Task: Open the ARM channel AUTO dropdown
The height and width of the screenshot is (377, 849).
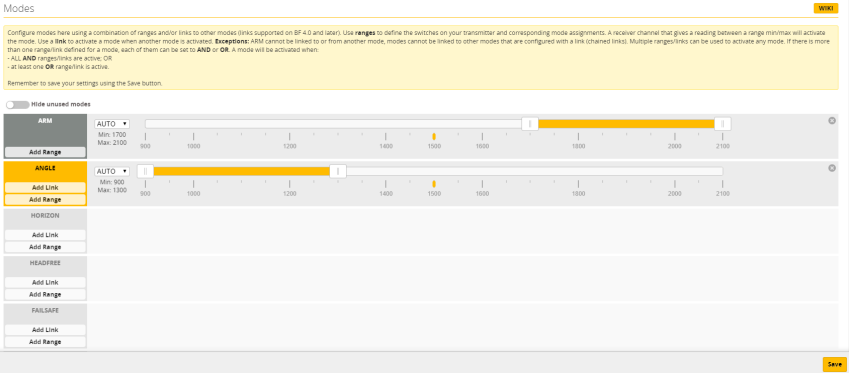Action: tap(112, 124)
